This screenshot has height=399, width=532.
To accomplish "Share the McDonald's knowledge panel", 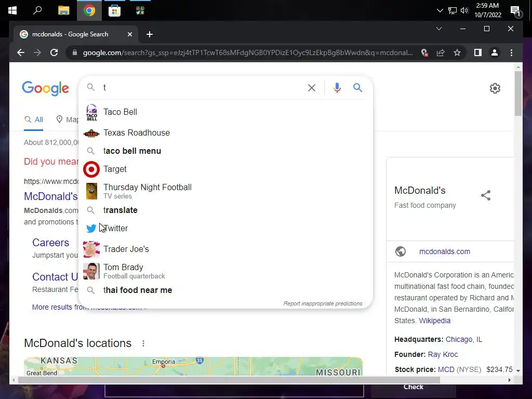I will point(486,195).
